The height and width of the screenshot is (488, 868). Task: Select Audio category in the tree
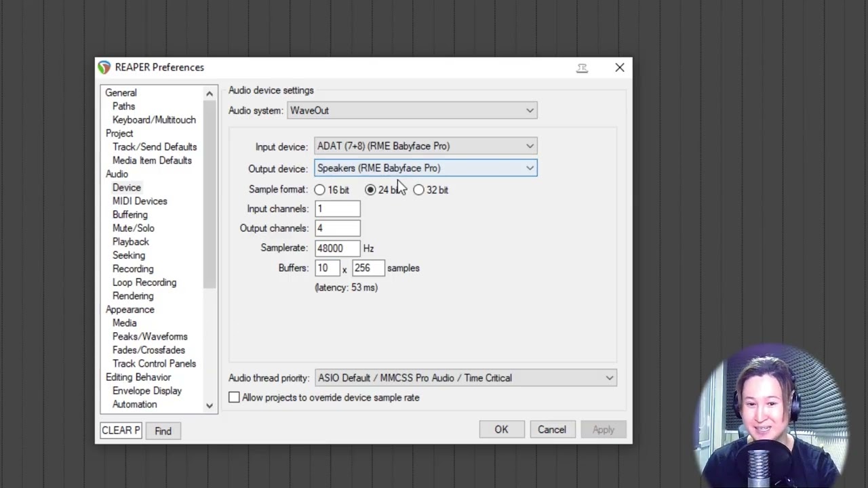coord(117,174)
